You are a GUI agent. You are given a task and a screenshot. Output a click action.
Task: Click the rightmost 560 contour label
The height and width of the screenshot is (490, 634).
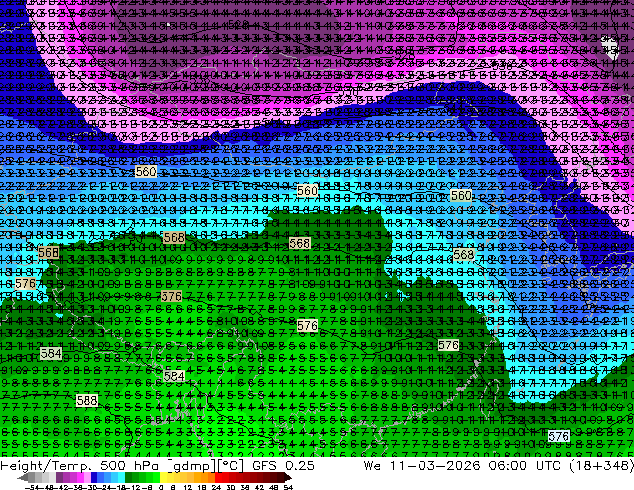point(461,196)
